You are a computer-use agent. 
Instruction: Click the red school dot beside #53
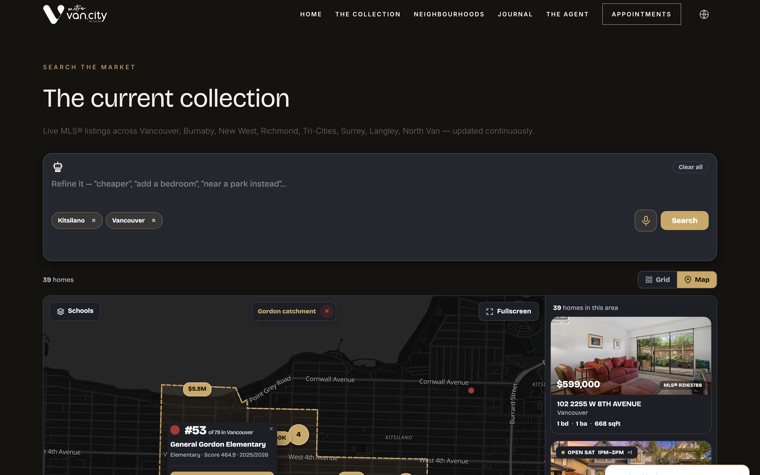pos(175,430)
